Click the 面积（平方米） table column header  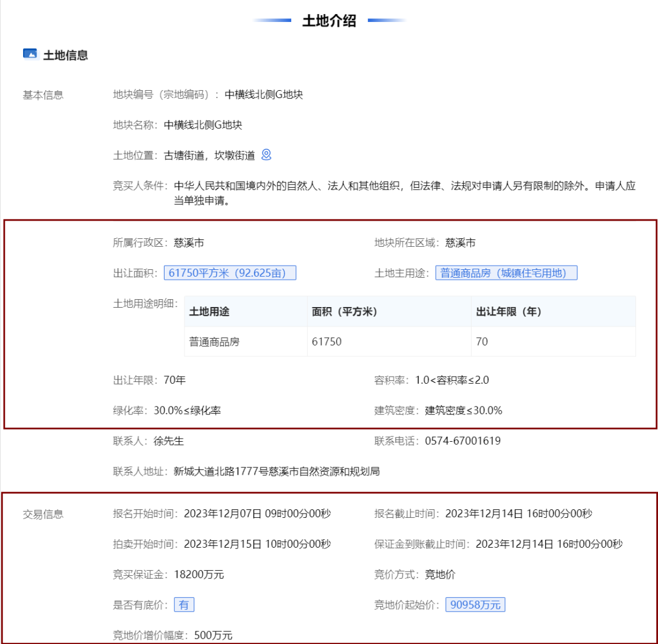(345, 311)
